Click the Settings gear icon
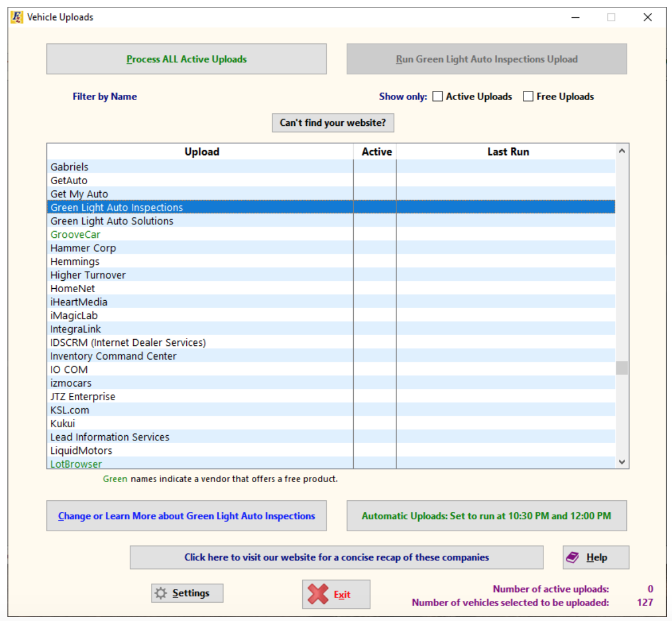This screenshot has height=621, width=672. pyautogui.click(x=161, y=593)
